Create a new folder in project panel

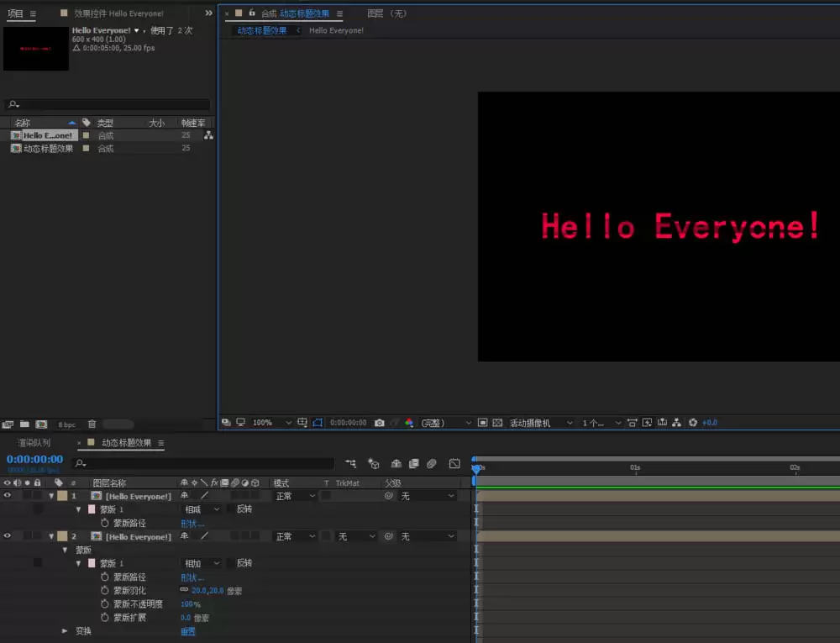pyautogui.click(x=24, y=424)
